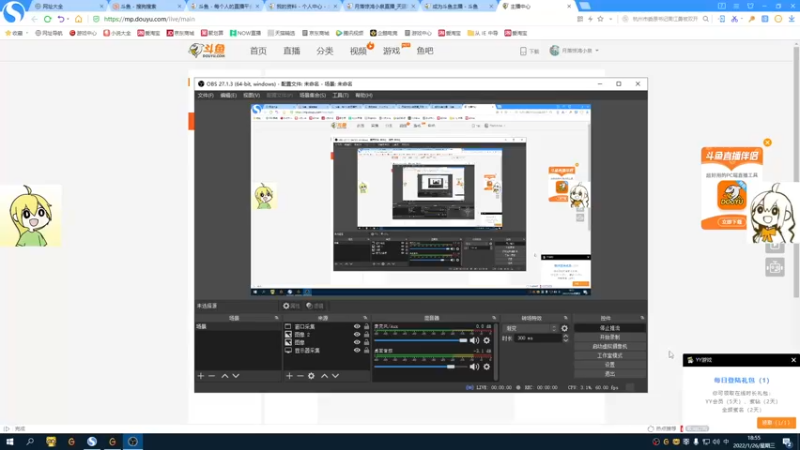Go to Douyu 首页 nav link

[258, 51]
